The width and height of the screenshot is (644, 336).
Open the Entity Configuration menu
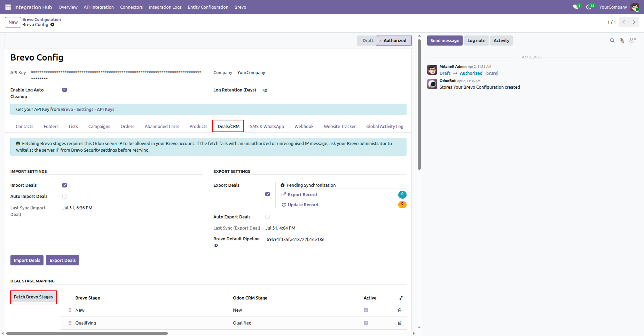(208, 7)
